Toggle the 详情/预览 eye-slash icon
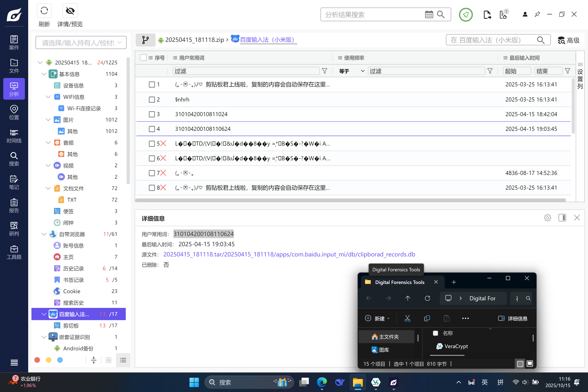The image size is (588, 392). tap(70, 11)
